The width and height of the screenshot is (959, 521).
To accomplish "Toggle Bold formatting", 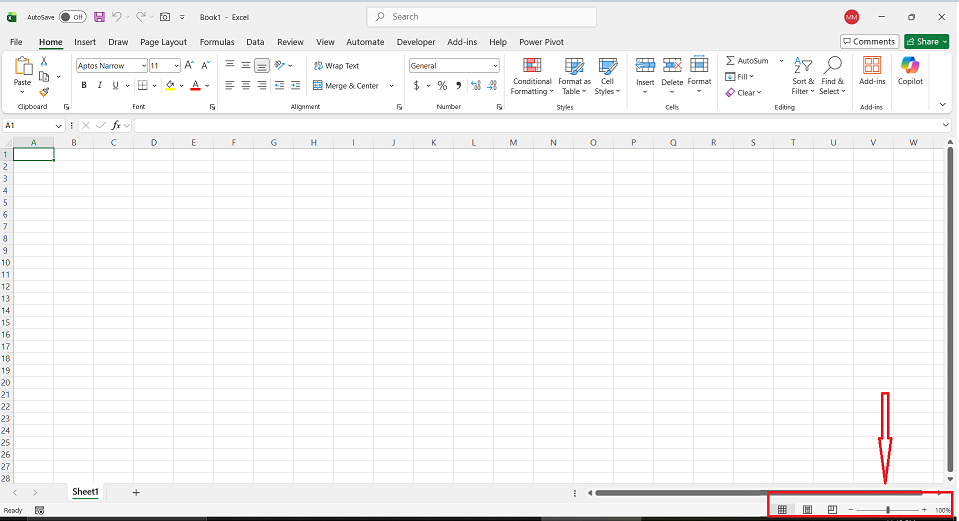I will (x=84, y=86).
